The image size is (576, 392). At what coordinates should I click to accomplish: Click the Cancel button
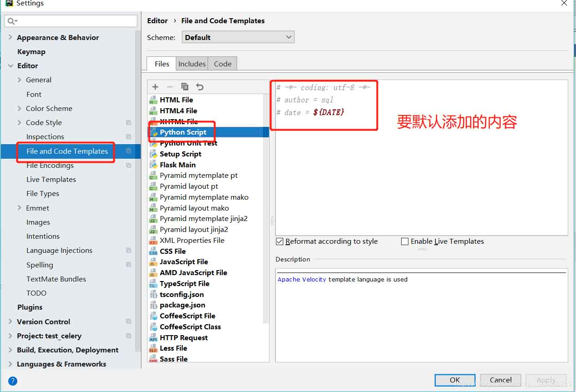501,380
